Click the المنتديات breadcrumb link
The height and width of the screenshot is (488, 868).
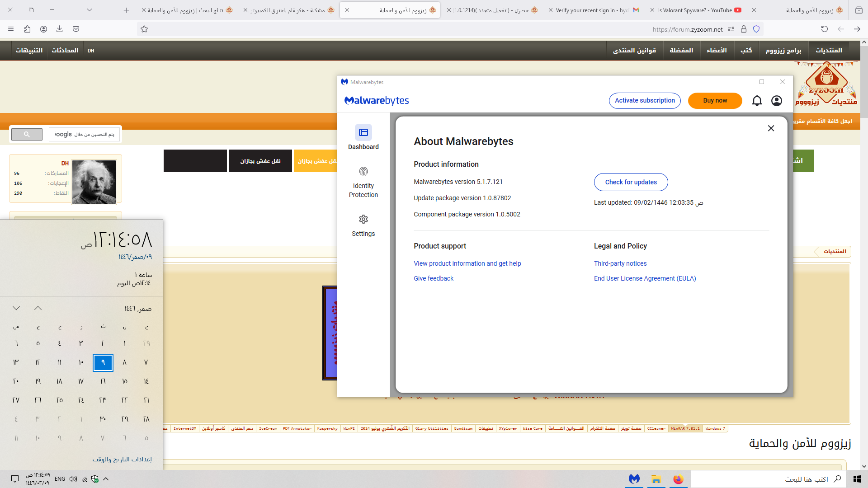click(x=835, y=251)
